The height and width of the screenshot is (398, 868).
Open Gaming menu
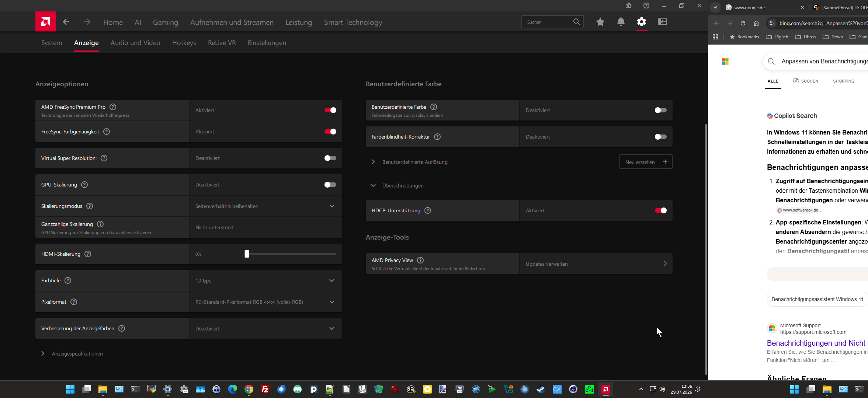[166, 22]
